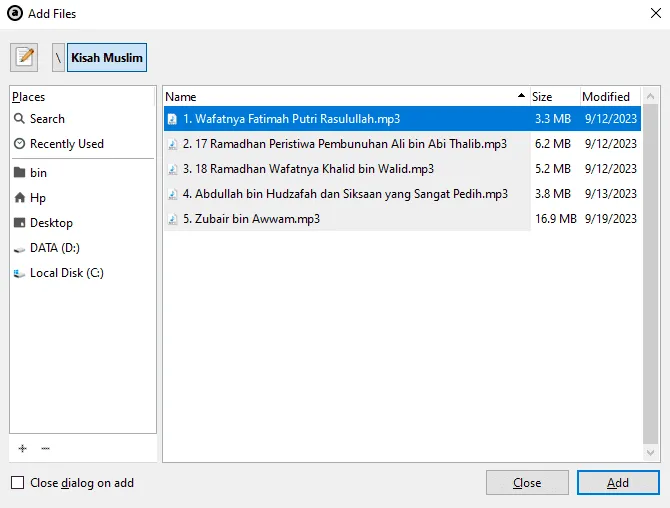
Task: Click the root backslash path button
Action: click(x=59, y=57)
